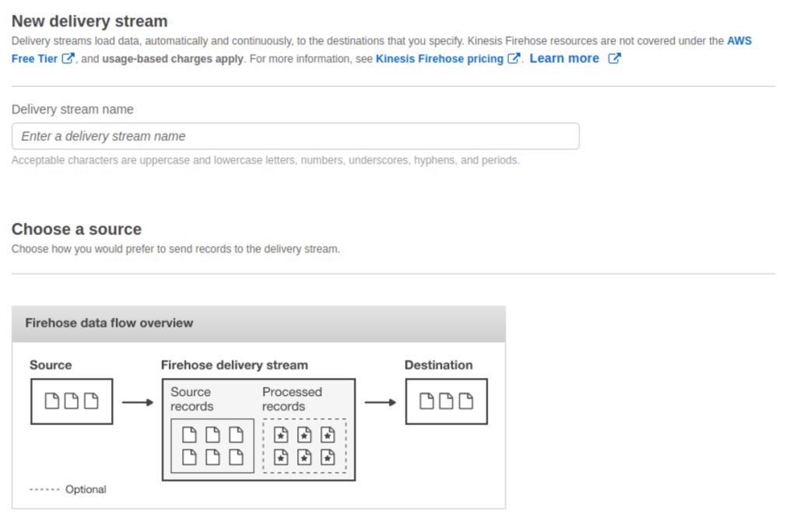Viewport: 797px width, 532px height.
Task: Click the Choose a source heading
Action: (x=76, y=229)
